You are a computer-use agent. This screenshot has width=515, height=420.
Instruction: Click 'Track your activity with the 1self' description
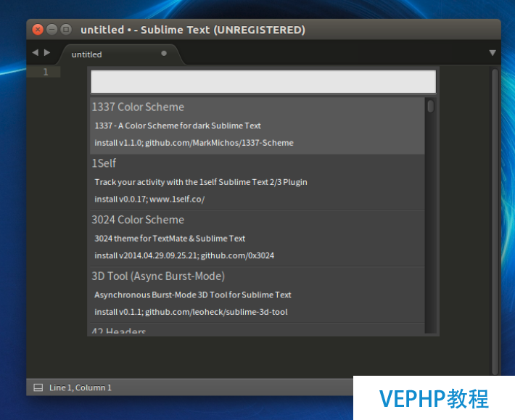pos(201,182)
